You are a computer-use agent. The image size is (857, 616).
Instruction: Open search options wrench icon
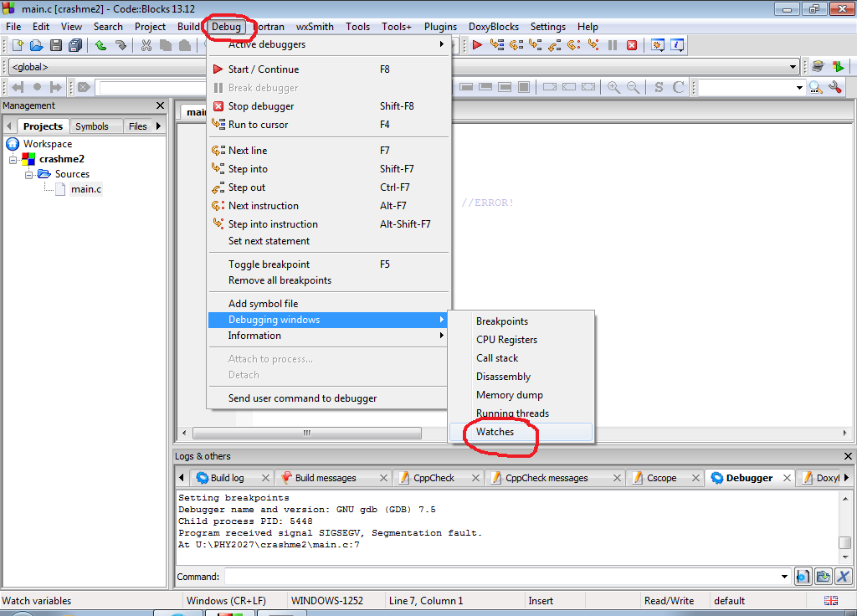click(835, 87)
